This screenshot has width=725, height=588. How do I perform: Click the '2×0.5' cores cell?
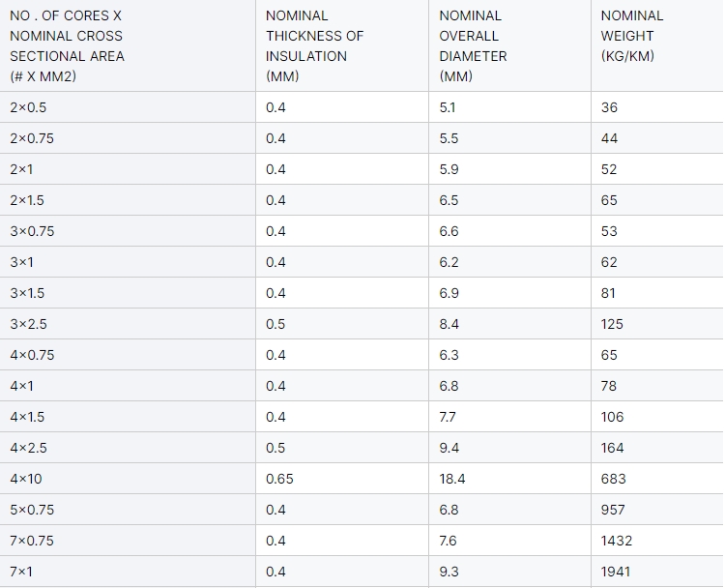[x=28, y=107]
